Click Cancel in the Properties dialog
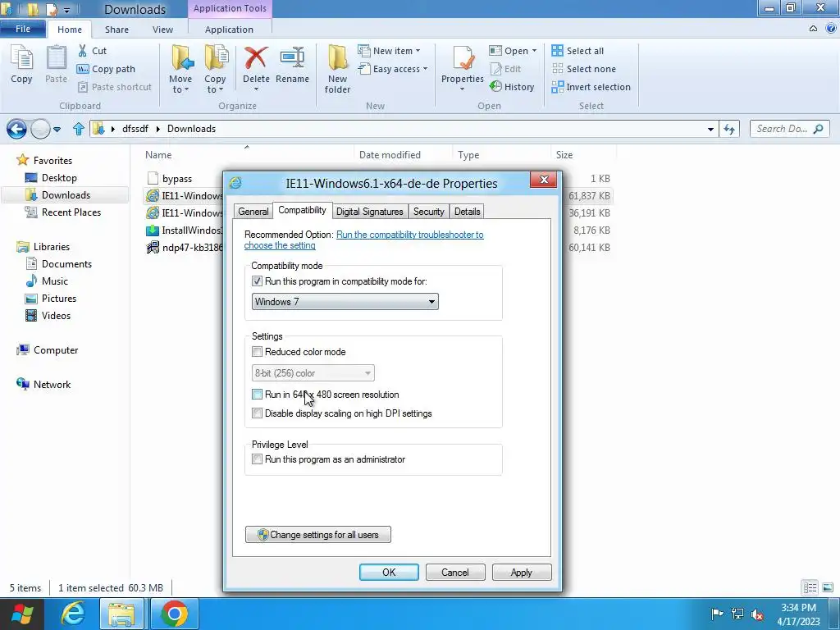The image size is (840, 630). click(455, 572)
